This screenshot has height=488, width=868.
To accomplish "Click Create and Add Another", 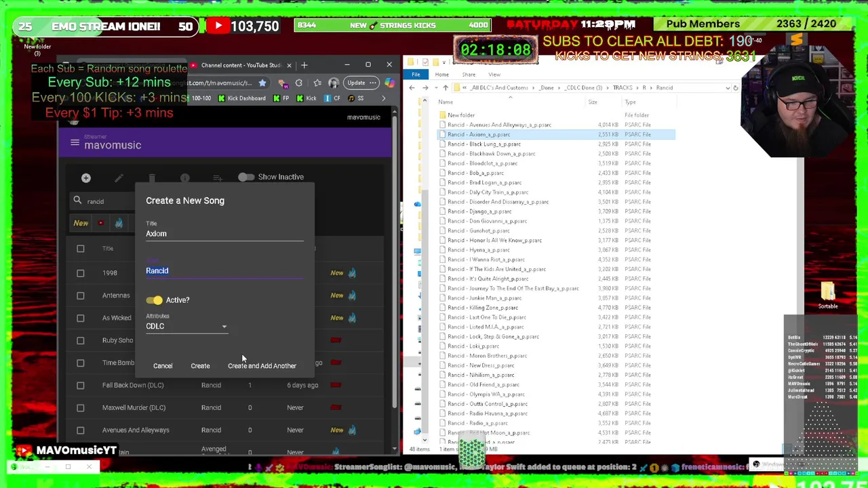I will point(262,366).
